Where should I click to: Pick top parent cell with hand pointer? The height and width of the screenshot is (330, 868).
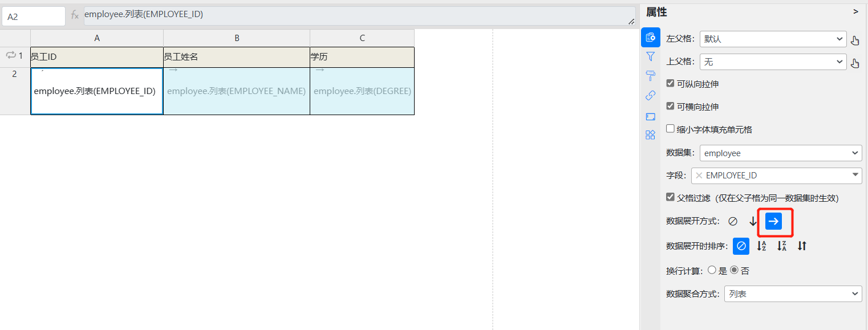(855, 63)
